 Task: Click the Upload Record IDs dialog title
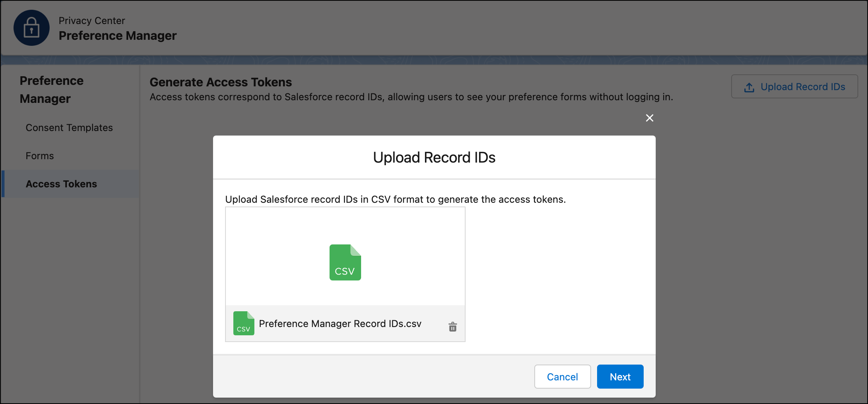click(434, 157)
